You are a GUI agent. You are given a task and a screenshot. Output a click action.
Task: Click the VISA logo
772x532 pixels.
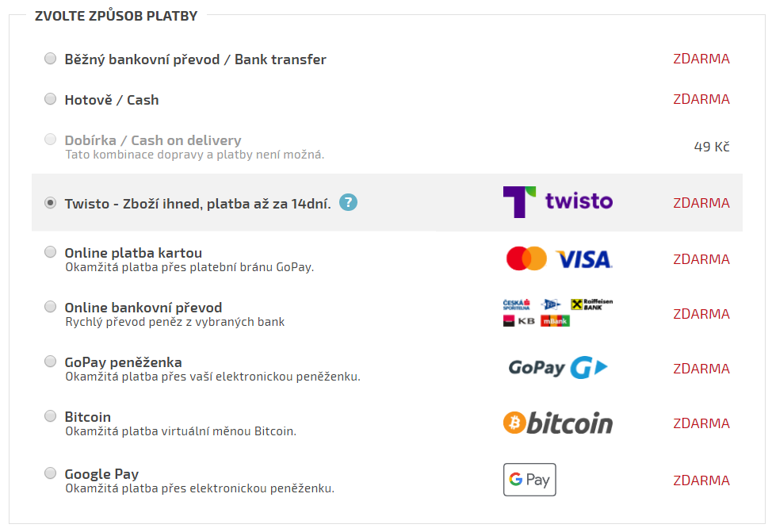click(584, 259)
